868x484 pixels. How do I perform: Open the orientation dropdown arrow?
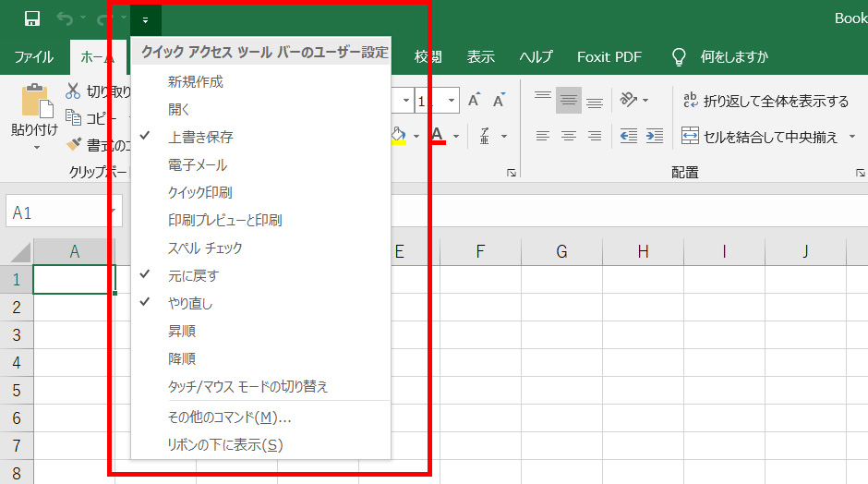pyautogui.click(x=645, y=101)
